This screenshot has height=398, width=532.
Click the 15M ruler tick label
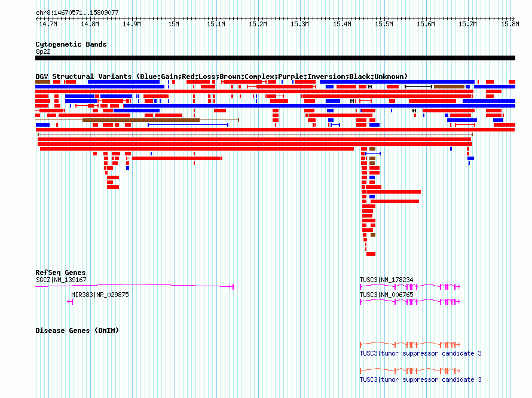click(x=174, y=24)
